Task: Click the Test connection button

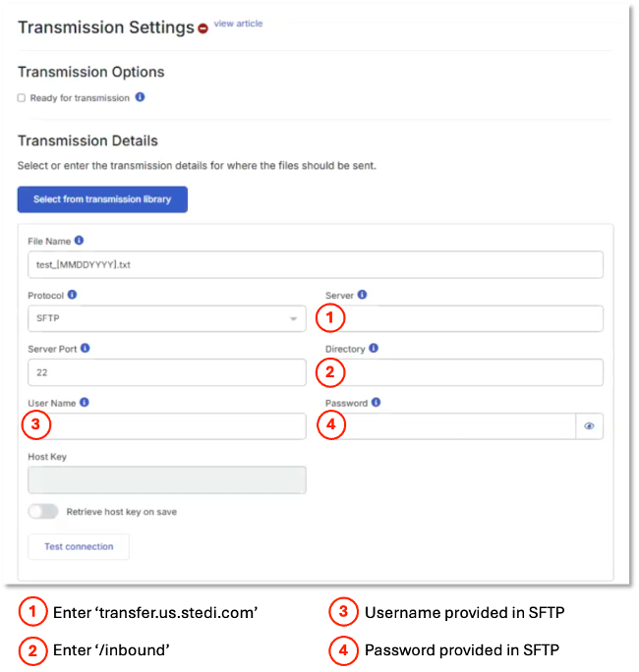Action: pos(79,546)
